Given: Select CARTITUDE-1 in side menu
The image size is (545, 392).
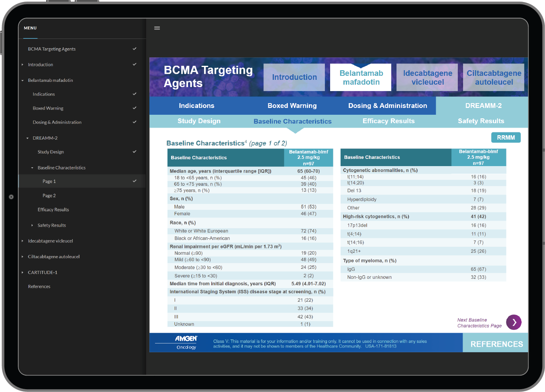Looking at the screenshot, I should (x=43, y=272).
